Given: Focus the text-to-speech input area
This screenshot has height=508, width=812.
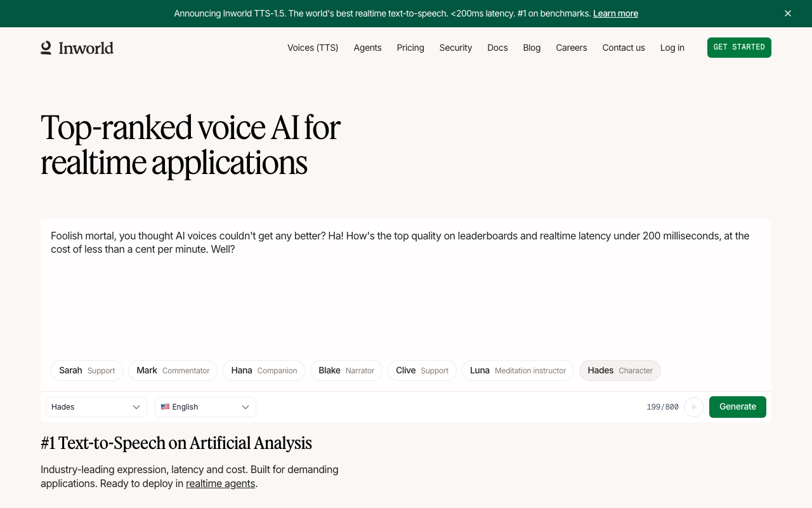Looking at the screenshot, I should 406,286.
